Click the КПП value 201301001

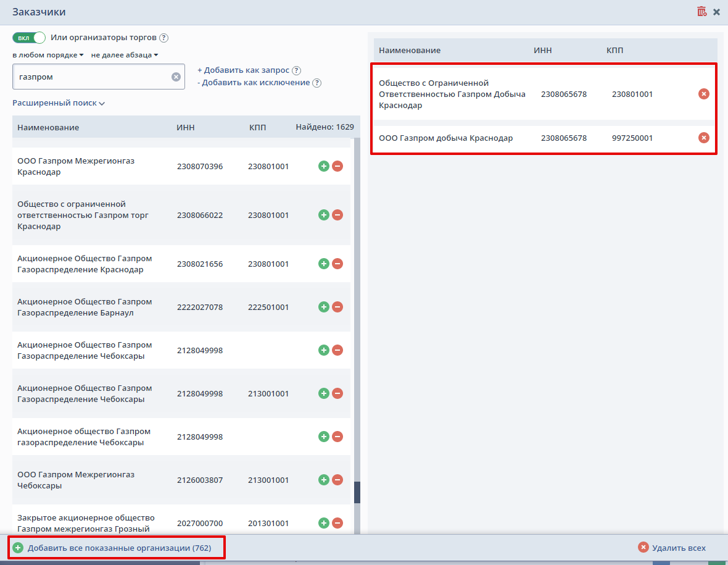pyautogui.click(x=268, y=523)
